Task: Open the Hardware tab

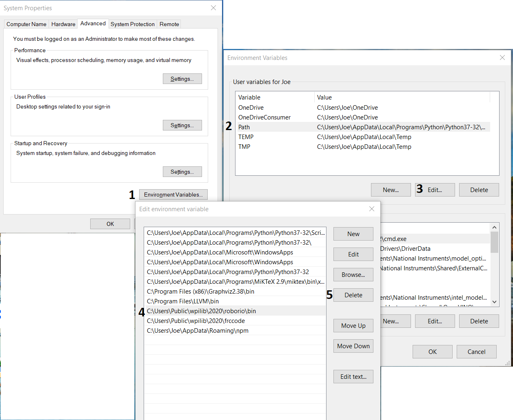Action: click(x=63, y=24)
